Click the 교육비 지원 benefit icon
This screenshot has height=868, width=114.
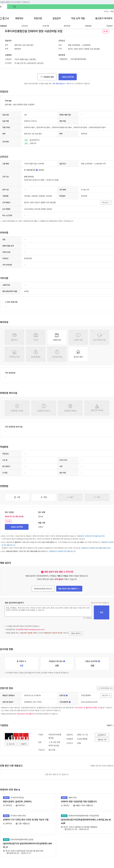coord(78,337)
